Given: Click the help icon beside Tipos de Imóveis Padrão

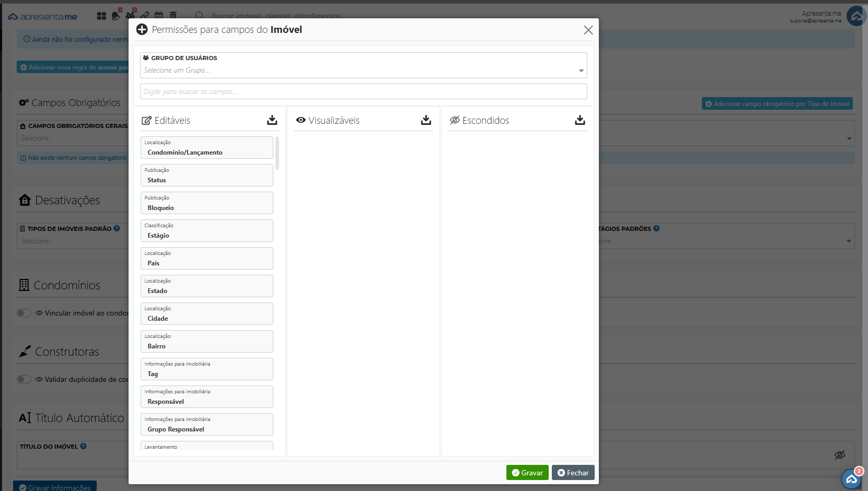Looking at the screenshot, I should tap(117, 228).
